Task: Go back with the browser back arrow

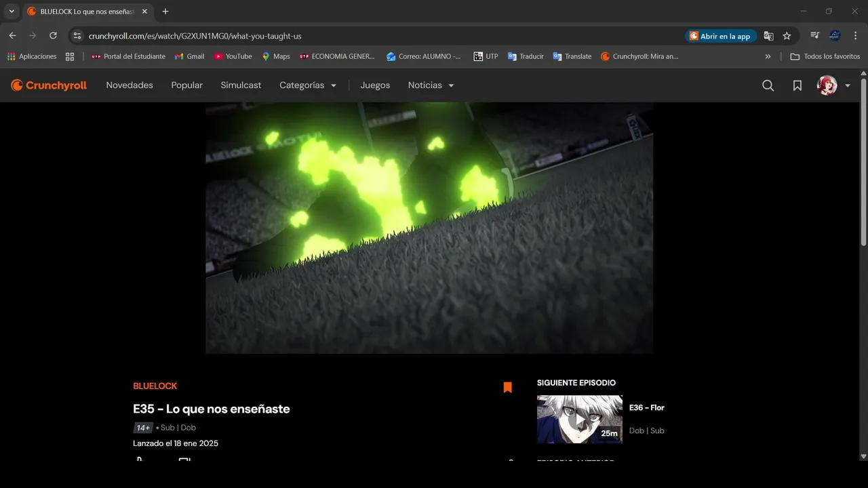Action: (x=12, y=36)
